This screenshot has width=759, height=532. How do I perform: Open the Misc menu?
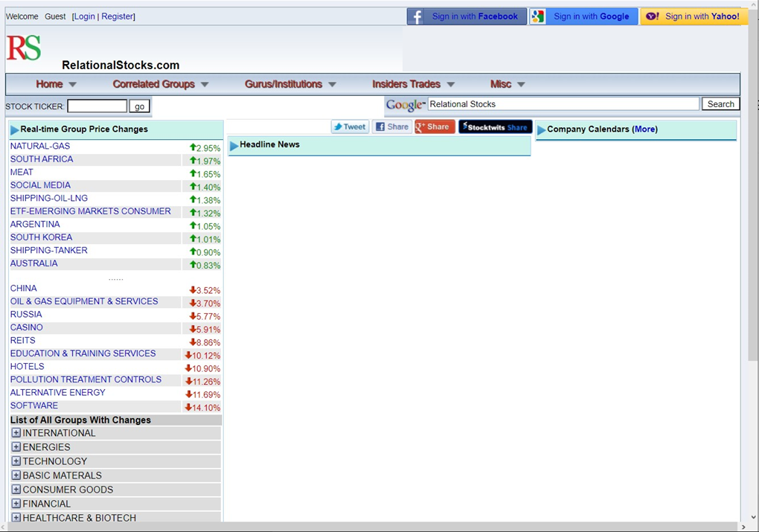click(507, 84)
